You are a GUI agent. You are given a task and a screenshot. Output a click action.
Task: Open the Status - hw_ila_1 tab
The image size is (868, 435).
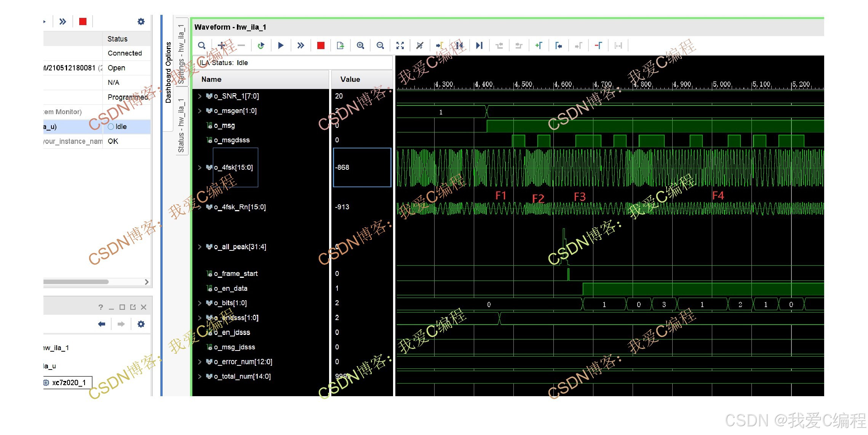(x=181, y=126)
